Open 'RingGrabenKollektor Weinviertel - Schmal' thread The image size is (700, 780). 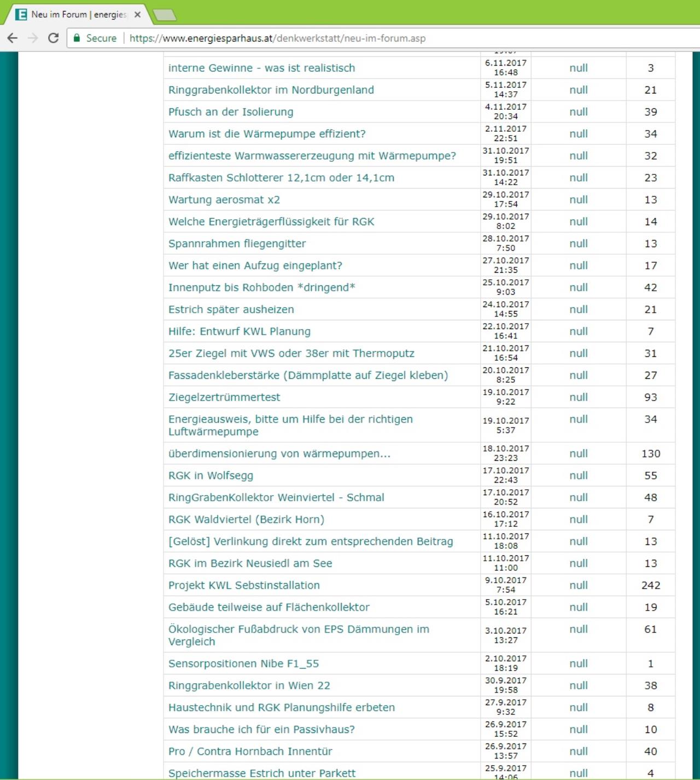click(276, 497)
